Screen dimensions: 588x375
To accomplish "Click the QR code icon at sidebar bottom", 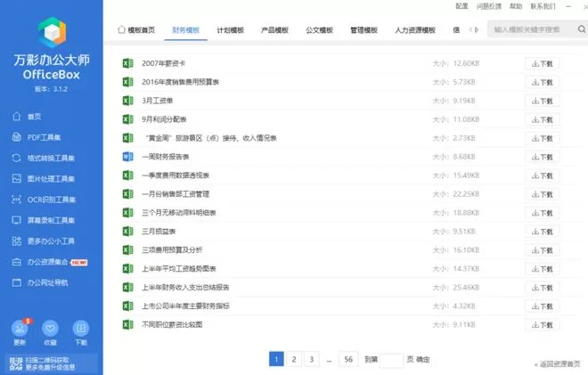I will [16, 363].
